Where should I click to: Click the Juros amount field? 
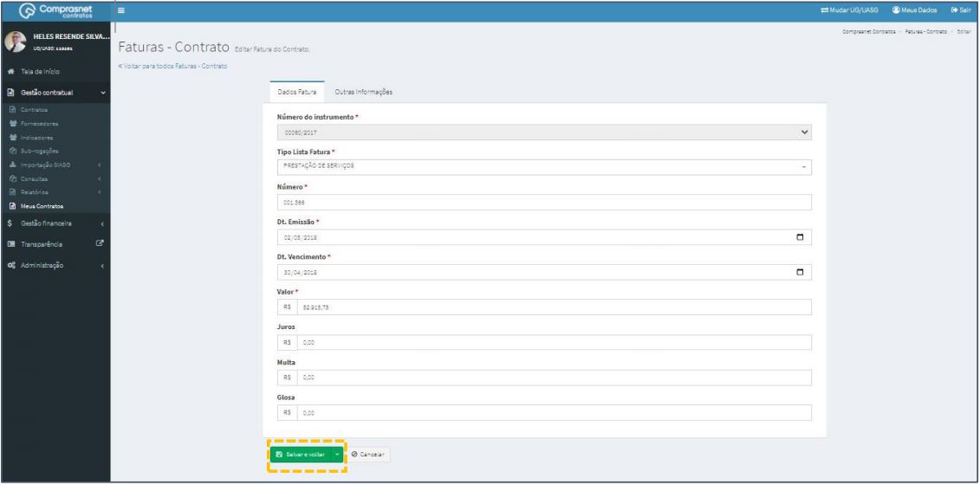[x=554, y=342]
